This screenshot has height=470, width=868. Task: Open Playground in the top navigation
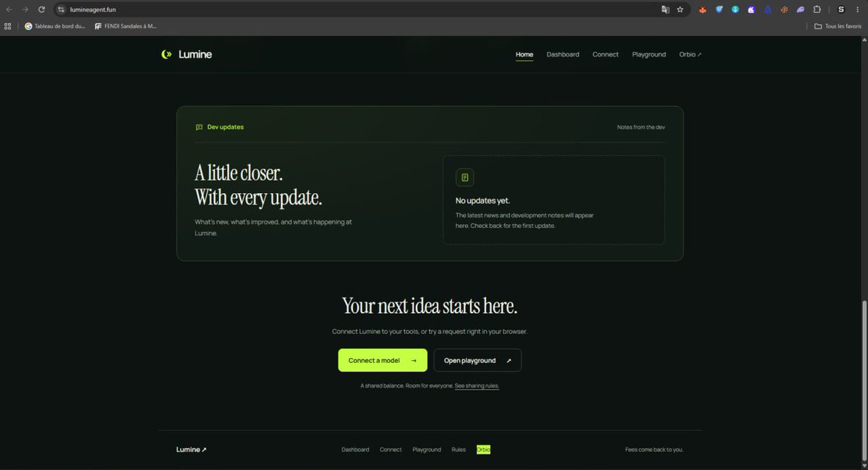tap(649, 54)
